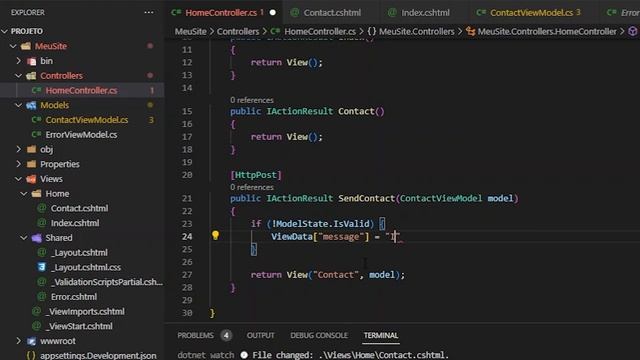Collapse the Shared folder

(24, 238)
